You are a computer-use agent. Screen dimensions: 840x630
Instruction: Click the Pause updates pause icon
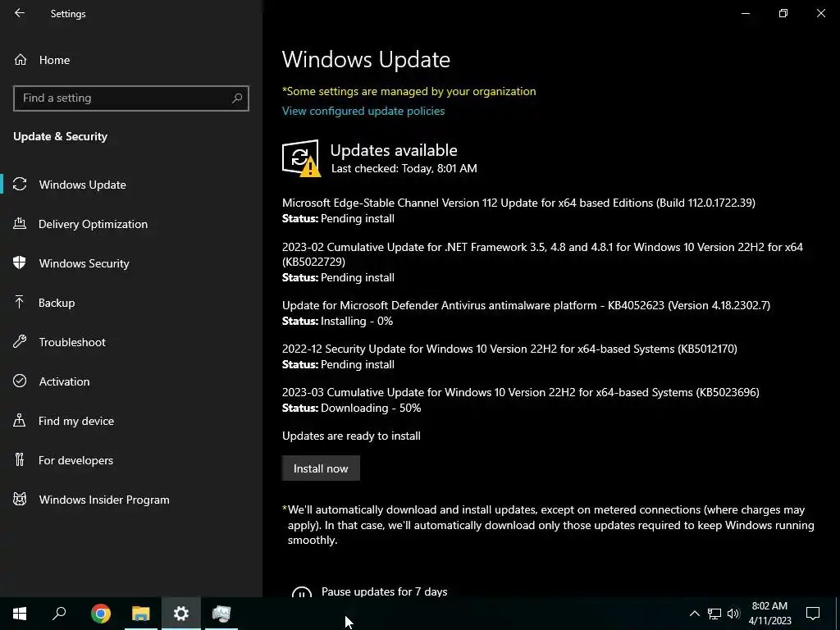tap(302, 591)
